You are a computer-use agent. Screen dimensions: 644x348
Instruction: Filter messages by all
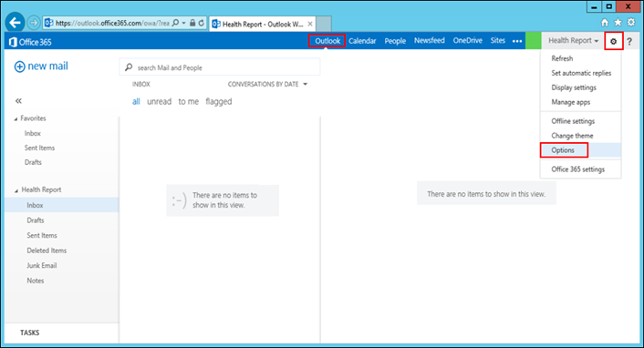tap(136, 101)
